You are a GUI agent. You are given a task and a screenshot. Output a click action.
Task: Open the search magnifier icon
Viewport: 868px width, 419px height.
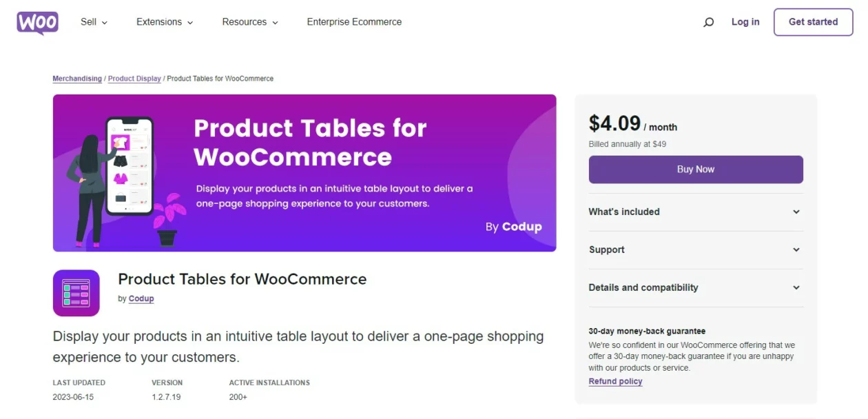pyautogui.click(x=708, y=22)
